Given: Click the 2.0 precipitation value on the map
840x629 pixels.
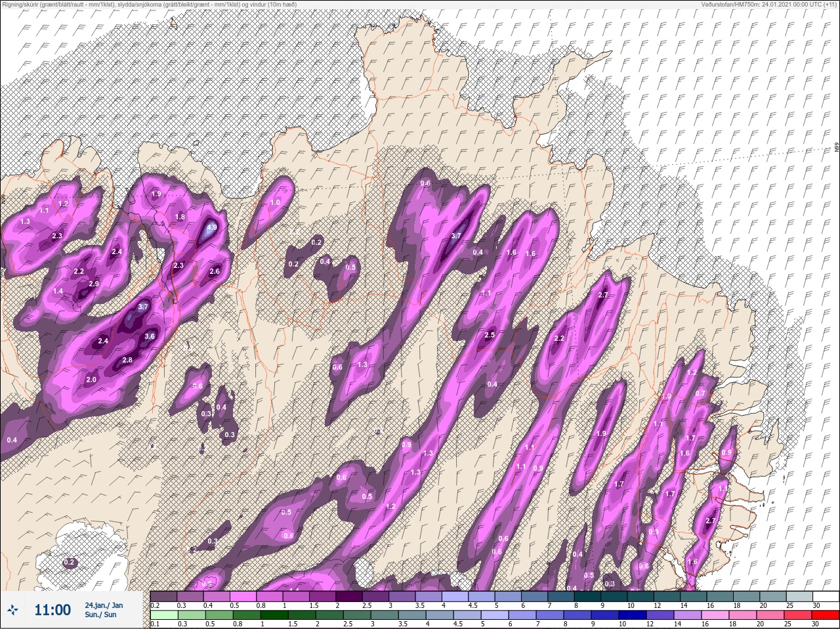Looking at the screenshot, I should click(x=91, y=380).
